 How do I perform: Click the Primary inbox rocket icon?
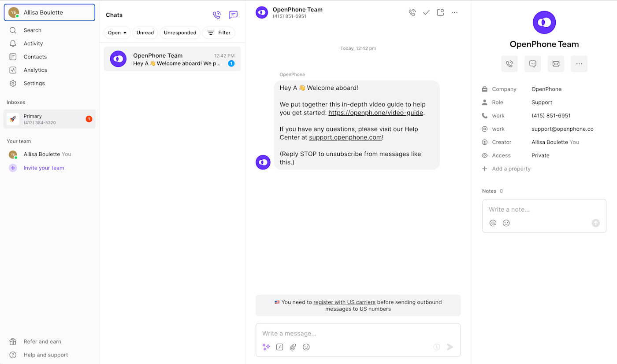tap(13, 119)
